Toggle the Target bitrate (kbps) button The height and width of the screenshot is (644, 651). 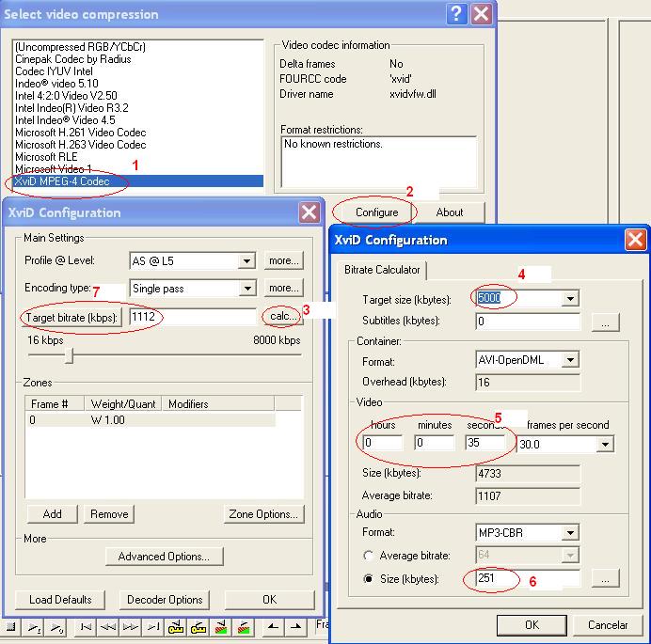point(71,318)
